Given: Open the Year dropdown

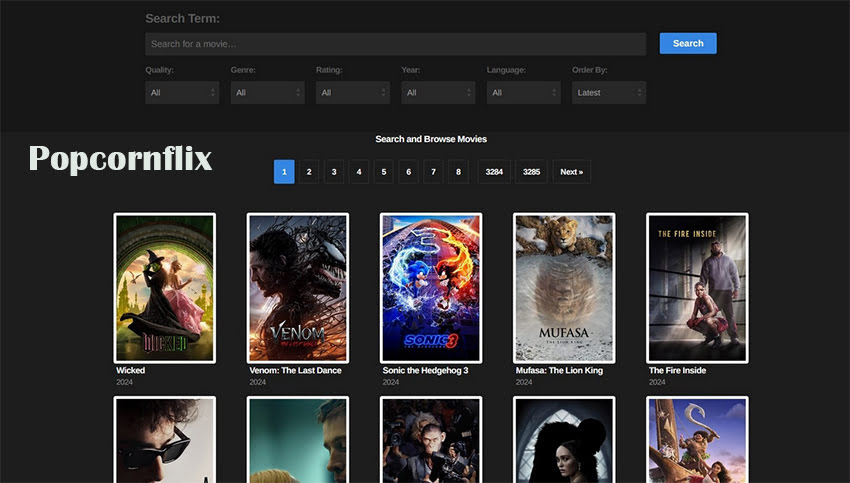Looking at the screenshot, I should pos(438,93).
